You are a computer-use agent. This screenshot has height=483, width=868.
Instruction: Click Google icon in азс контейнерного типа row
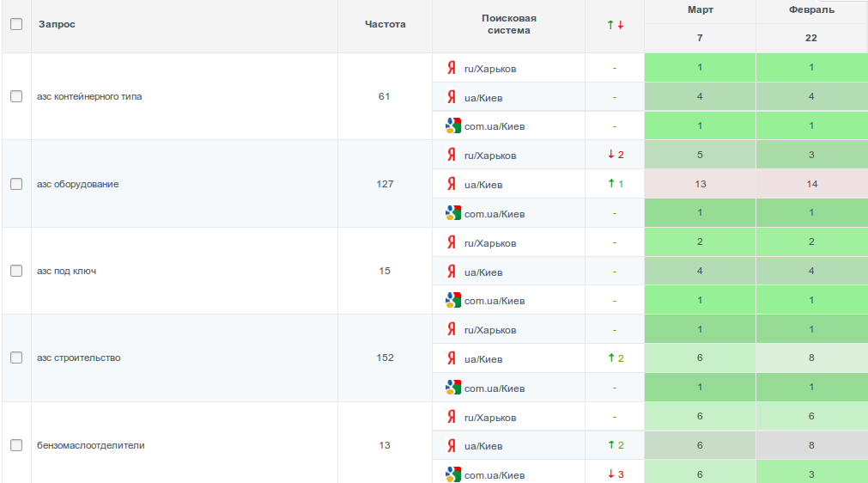[453, 125]
